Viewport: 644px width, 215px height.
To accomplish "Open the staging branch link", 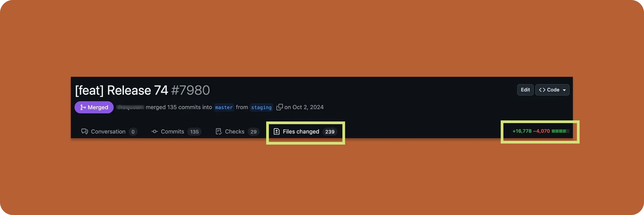I will [261, 107].
